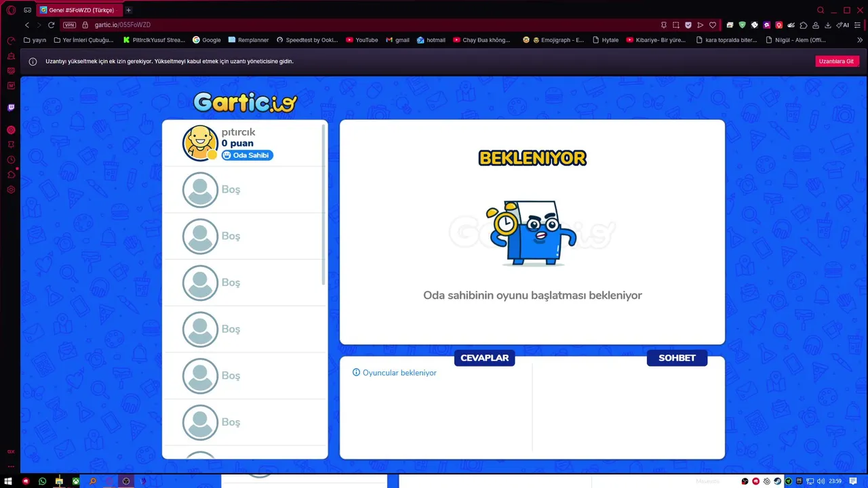
Task: Toggle the VPN badge in address bar
Action: pos(69,25)
